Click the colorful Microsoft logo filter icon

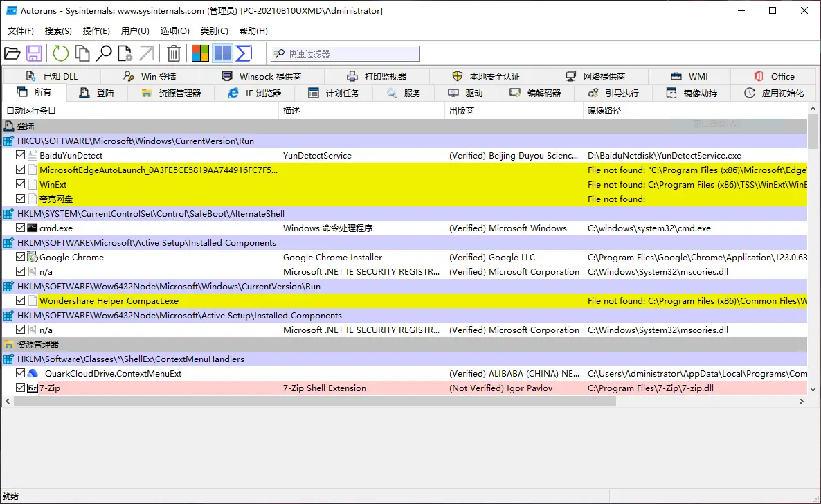pyautogui.click(x=201, y=53)
